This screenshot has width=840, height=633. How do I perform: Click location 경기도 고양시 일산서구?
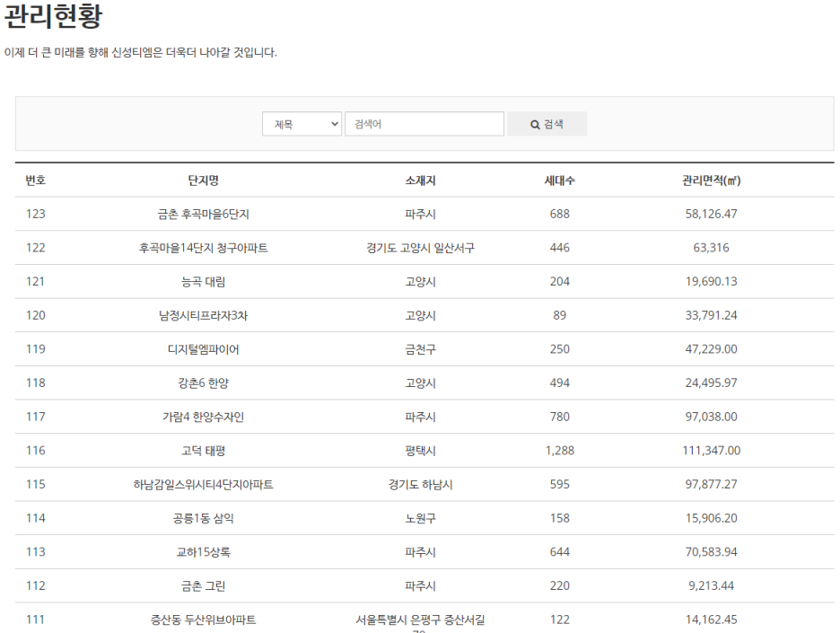[x=420, y=248]
